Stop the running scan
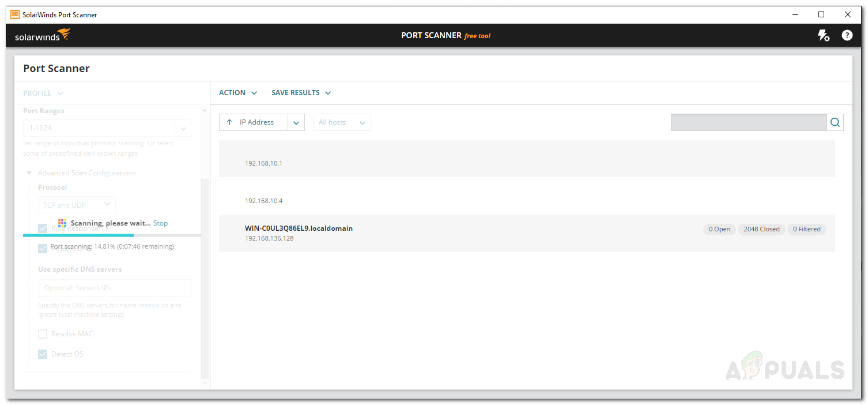The height and width of the screenshot is (405, 868). coord(161,223)
